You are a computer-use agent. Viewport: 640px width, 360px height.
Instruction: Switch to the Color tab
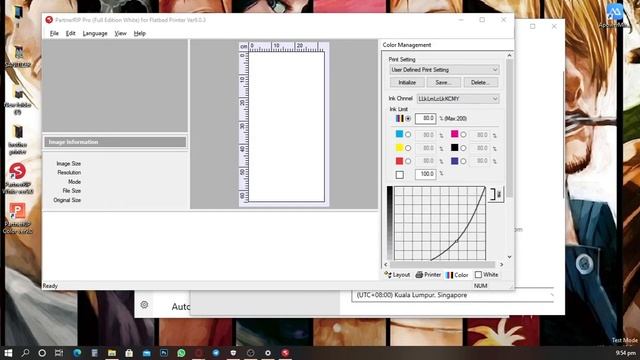point(457,275)
